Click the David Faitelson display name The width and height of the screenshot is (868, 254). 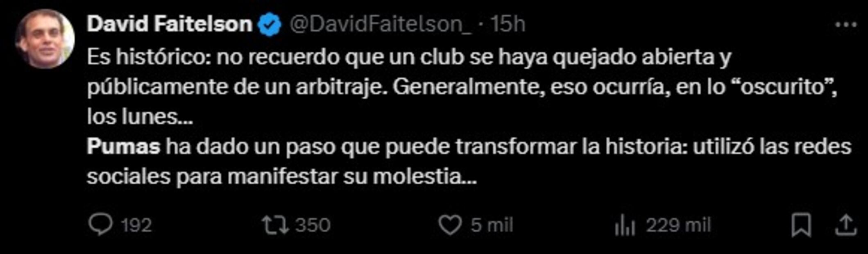coord(170,24)
